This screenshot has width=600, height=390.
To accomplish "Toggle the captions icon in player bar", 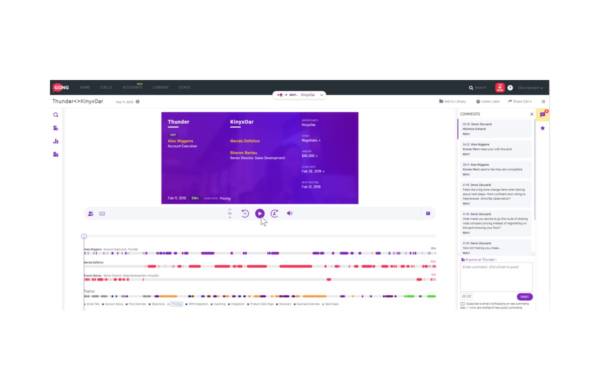I will pos(102,214).
